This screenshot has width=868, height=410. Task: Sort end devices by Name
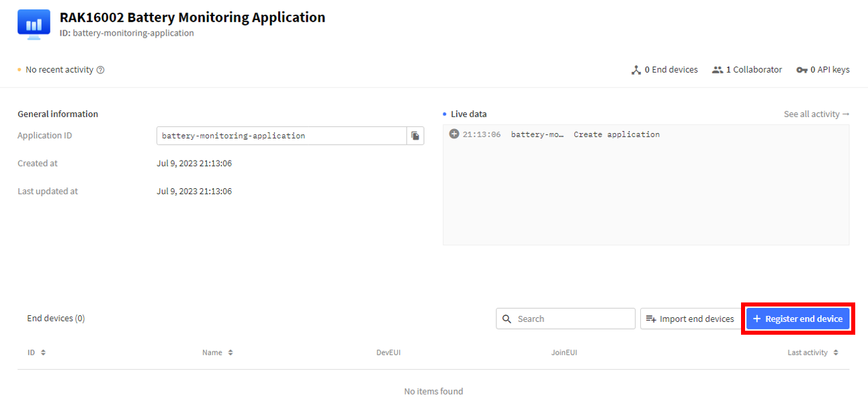tap(218, 352)
